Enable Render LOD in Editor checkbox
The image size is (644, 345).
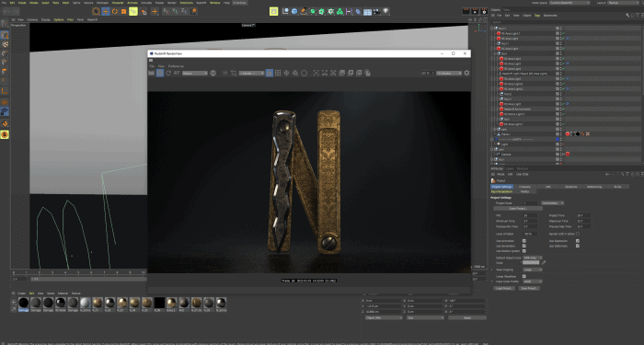click(x=578, y=234)
